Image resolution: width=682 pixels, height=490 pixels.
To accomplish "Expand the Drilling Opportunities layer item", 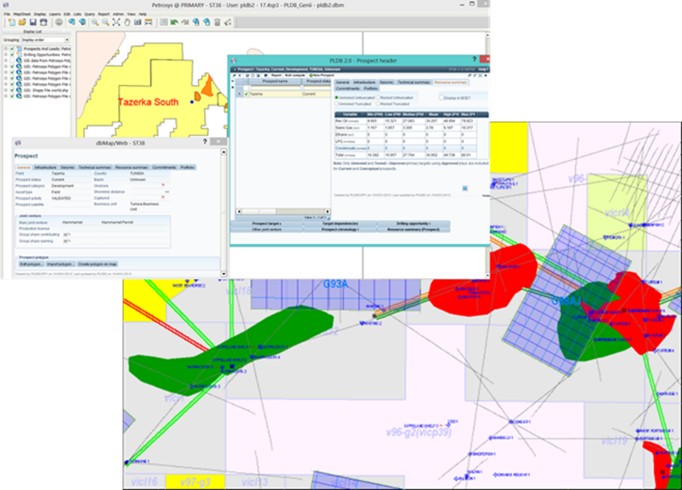I will pyautogui.click(x=7, y=53).
